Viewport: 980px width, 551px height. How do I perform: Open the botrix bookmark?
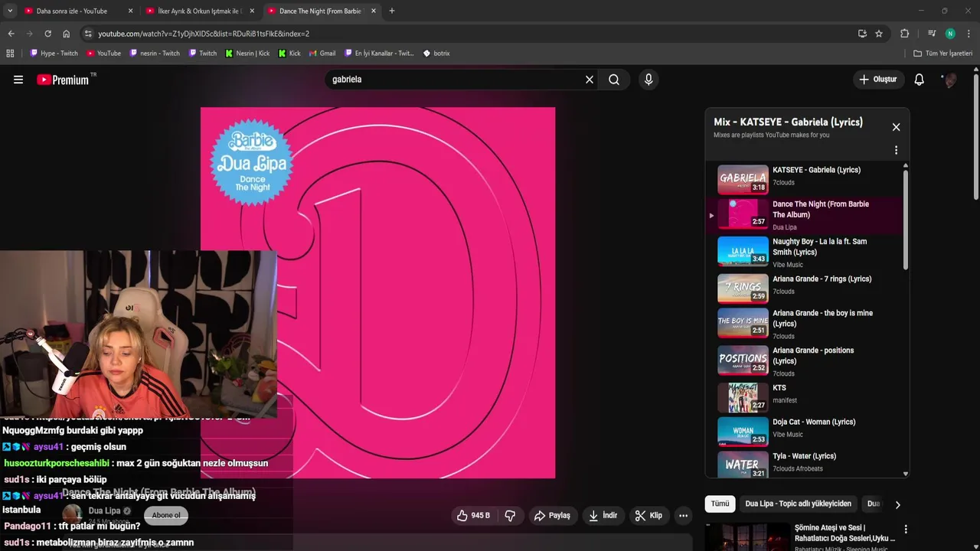click(436, 54)
